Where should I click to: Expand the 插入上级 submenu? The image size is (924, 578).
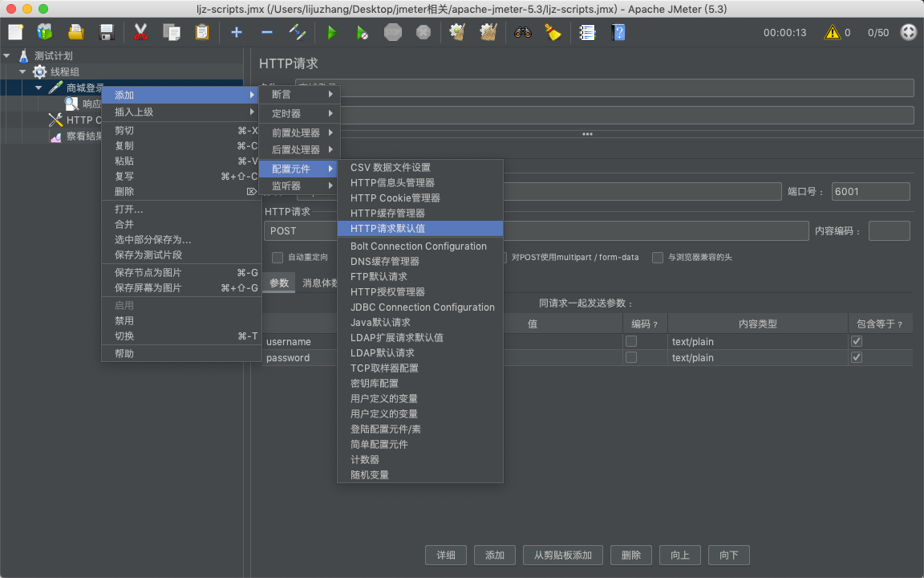point(181,112)
